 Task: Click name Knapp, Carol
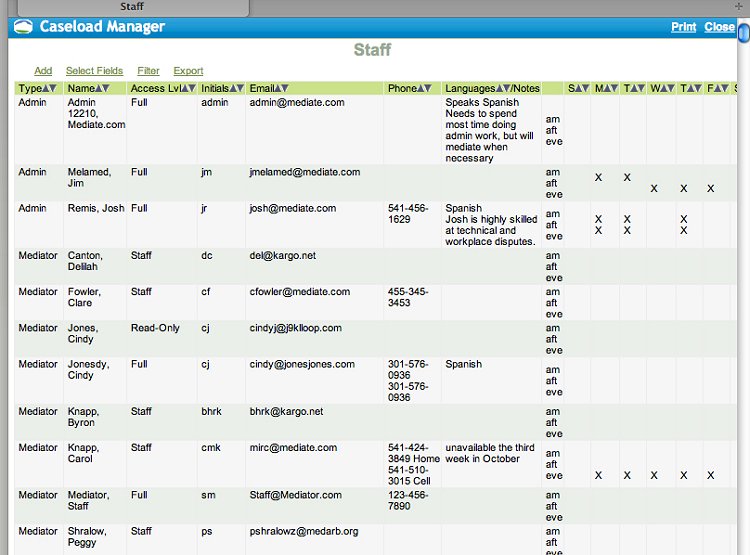(x=83, y=453)
